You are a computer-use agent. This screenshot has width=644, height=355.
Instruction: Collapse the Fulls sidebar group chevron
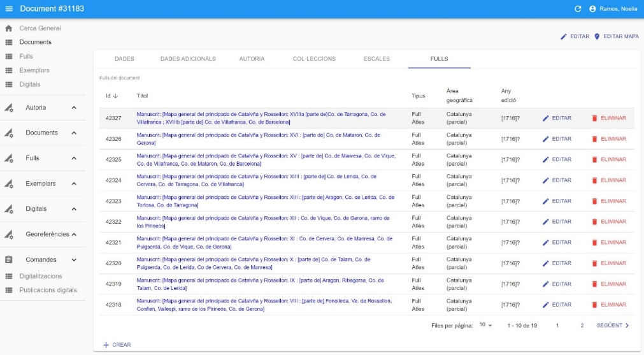[x=74, y=158]
